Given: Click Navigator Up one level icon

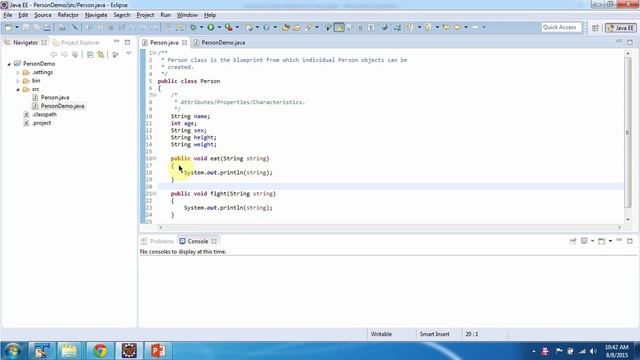Looking at the screenshot, I should (x=75, y=54).
